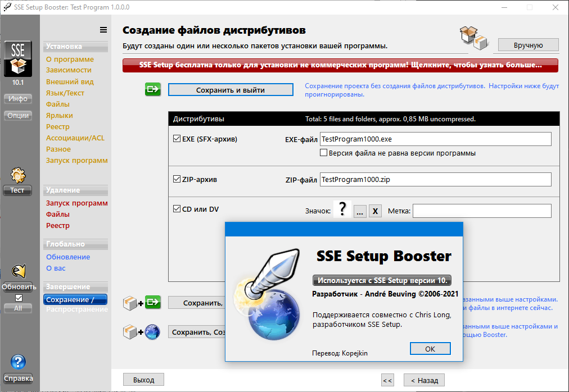Click the SSE Setup logo icon
Image resolution: width=569 pixels, height=392 pixels.
18,59
